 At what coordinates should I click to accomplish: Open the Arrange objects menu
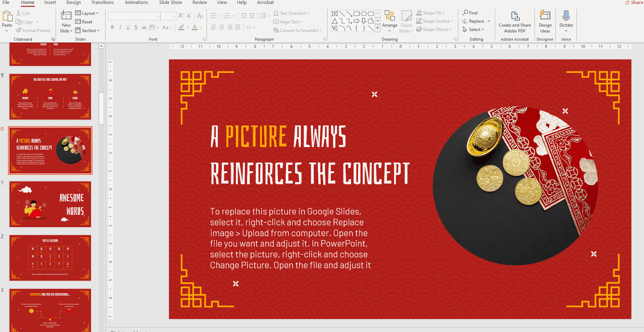[x=389, y=21]
